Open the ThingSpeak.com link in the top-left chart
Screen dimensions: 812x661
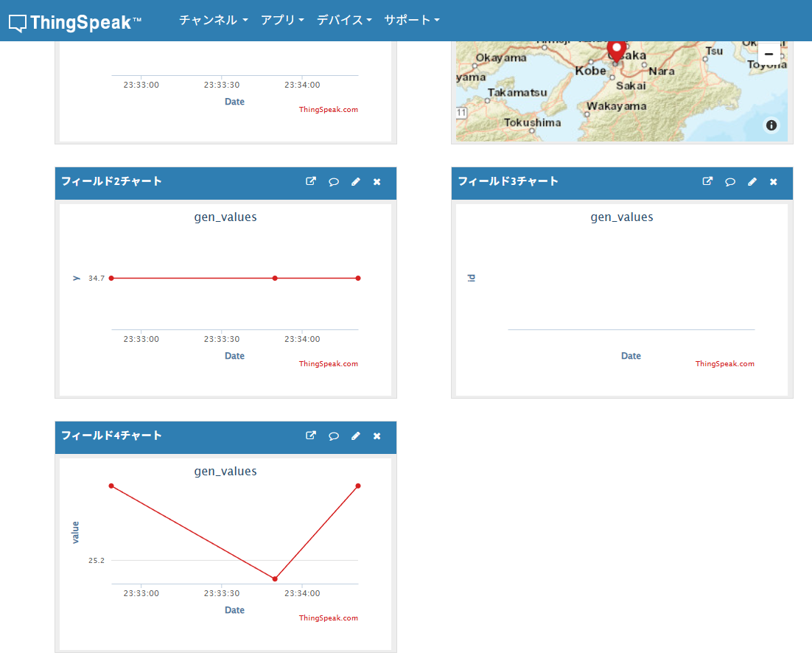tap(329, 109)
